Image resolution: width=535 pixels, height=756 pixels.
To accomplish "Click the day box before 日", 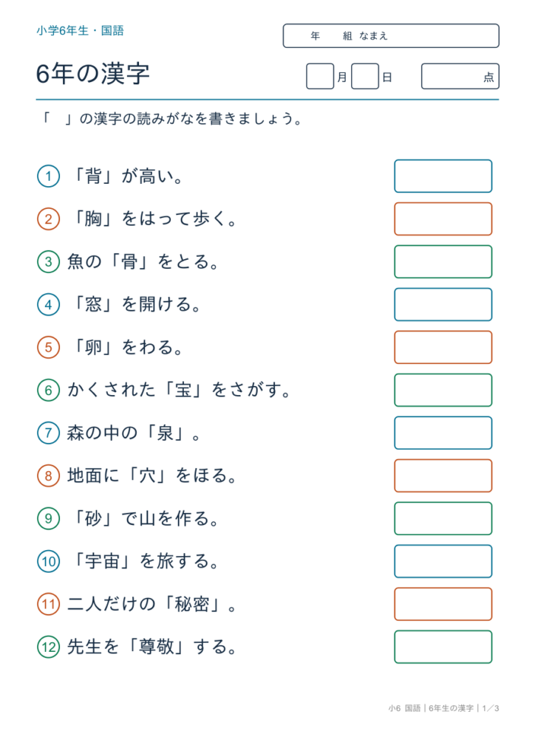I will click(x=365, y=76).
